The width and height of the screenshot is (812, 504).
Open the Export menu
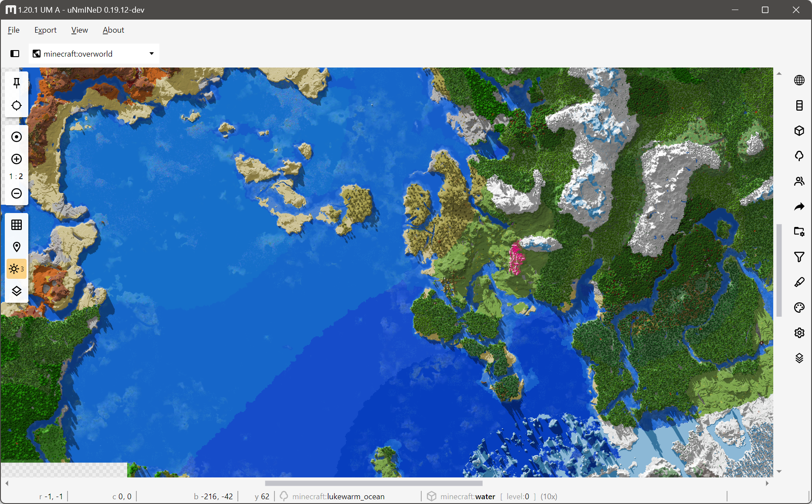(x=45, y=30)
